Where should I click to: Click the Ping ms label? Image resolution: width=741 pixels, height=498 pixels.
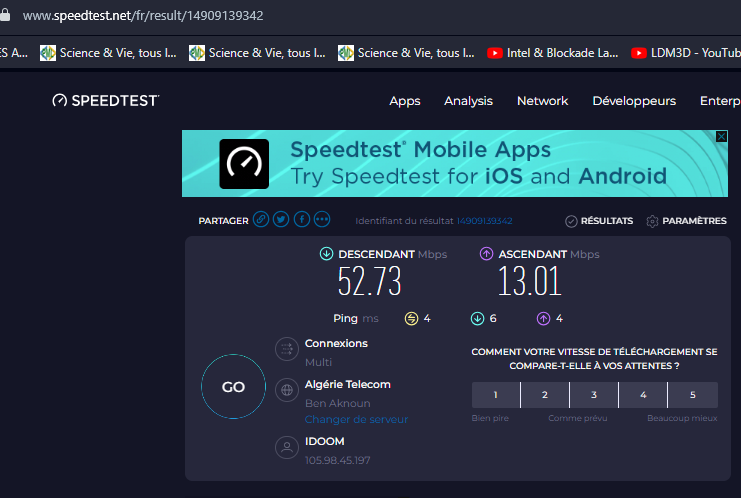356,318
